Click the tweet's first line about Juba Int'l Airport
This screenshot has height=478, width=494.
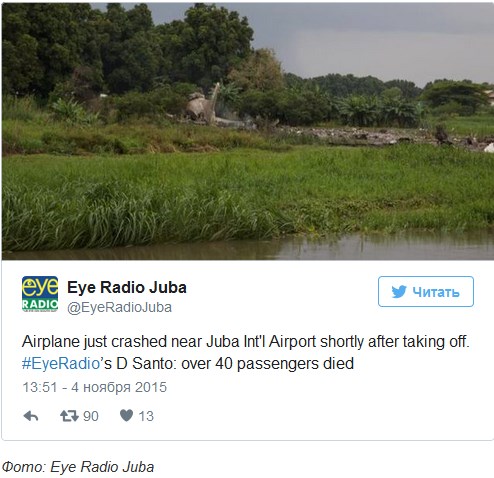tap(246, 342)
